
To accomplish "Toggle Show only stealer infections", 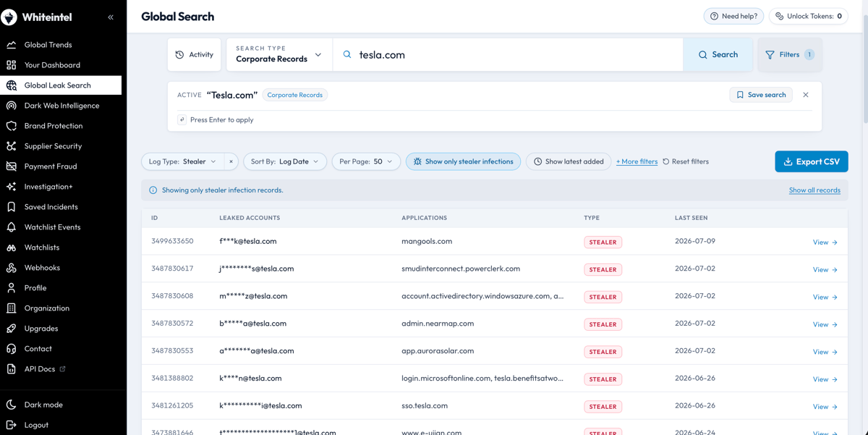I will 463,161.
